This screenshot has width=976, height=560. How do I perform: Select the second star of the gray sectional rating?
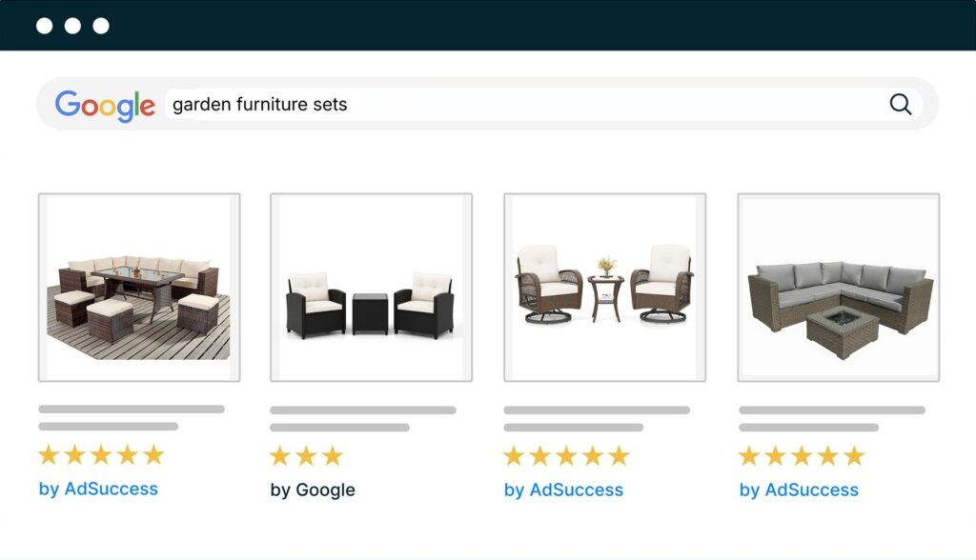777,456
